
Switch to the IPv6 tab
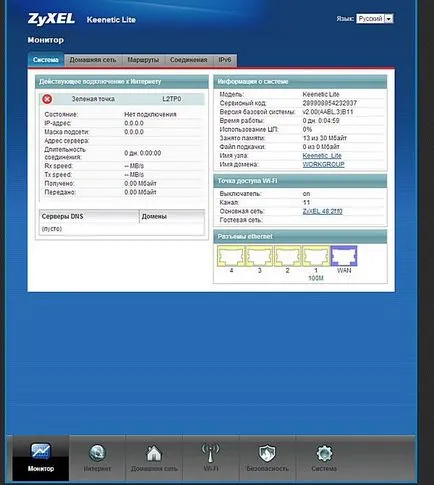pyautogui.click(x=225, y=60)
